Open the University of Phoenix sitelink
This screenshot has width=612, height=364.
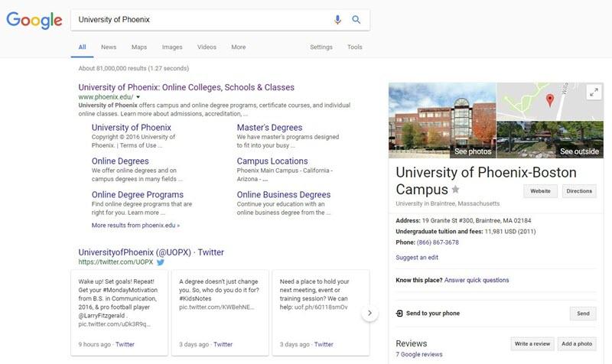click(131, 128)
